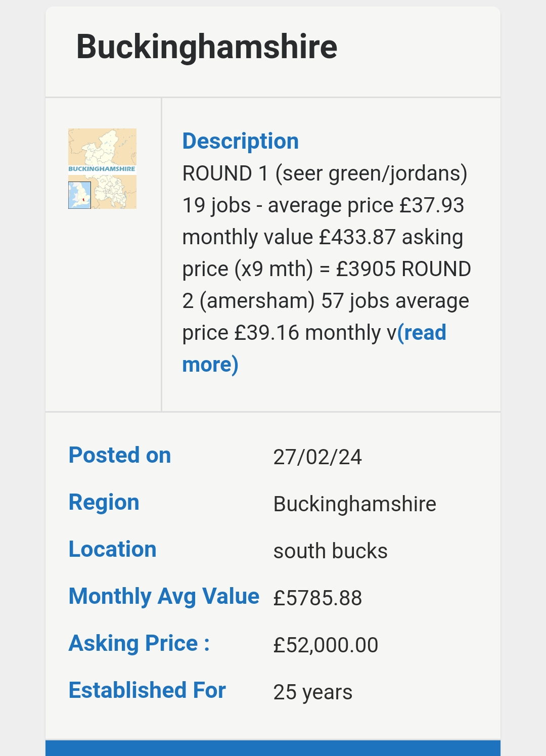Select the Monthly Avg Value label
546x756 pixels.
[x=164, y=596]
